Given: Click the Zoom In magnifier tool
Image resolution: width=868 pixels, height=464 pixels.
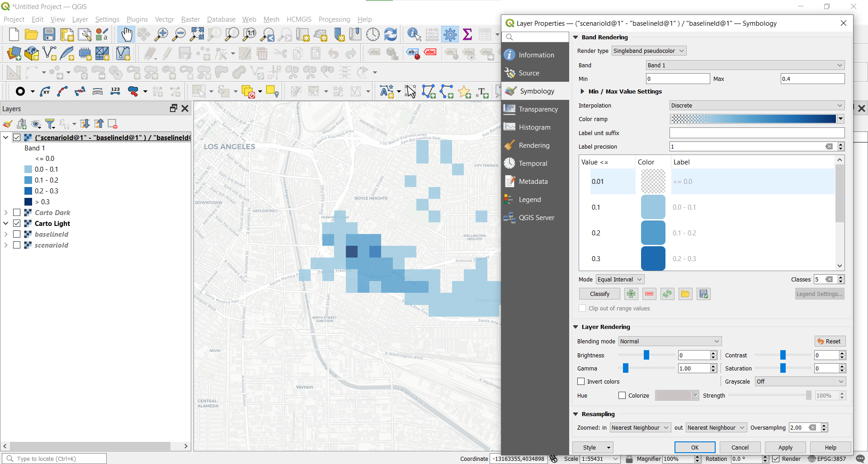Looking at the screenshot, I should click(161, 34).
